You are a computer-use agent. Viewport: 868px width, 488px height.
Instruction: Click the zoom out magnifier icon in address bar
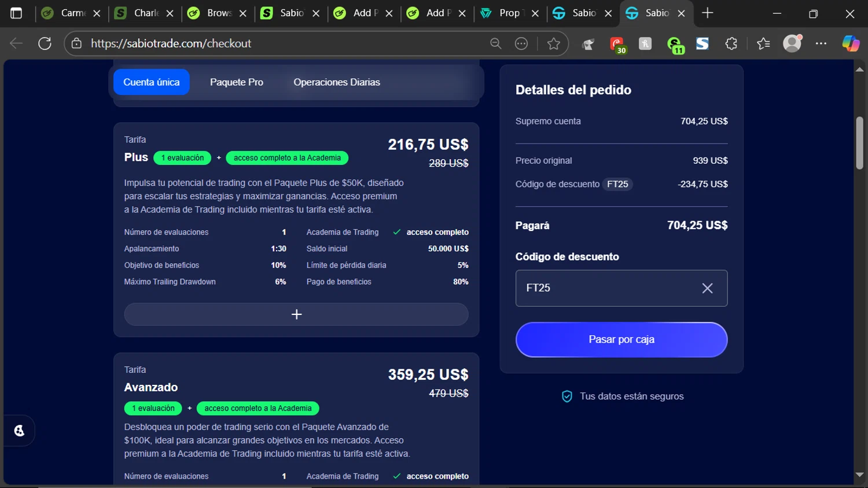pyautogui.click(x=496, y=43)
